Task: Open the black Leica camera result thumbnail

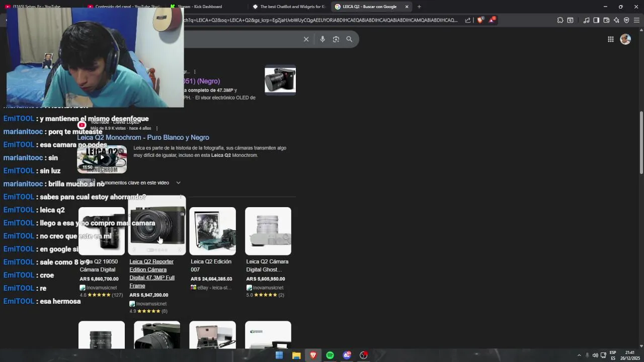Action: click(280, 79)
